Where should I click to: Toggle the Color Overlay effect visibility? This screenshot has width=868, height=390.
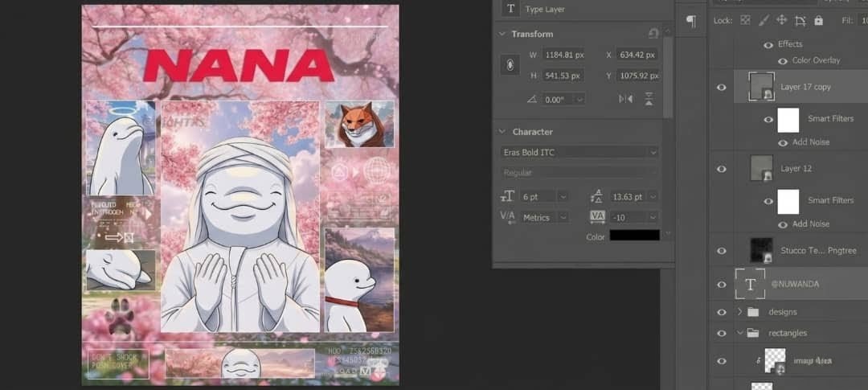782,61
